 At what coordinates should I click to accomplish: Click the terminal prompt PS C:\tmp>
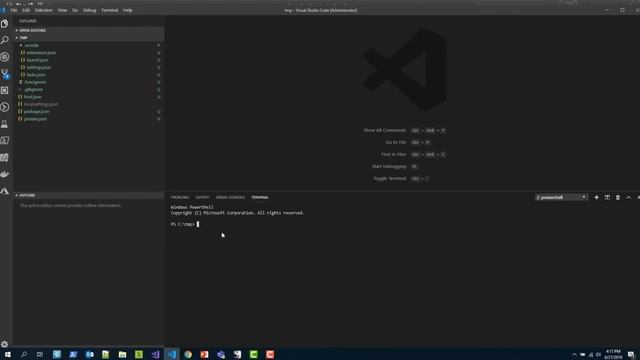tap(182, 224)
